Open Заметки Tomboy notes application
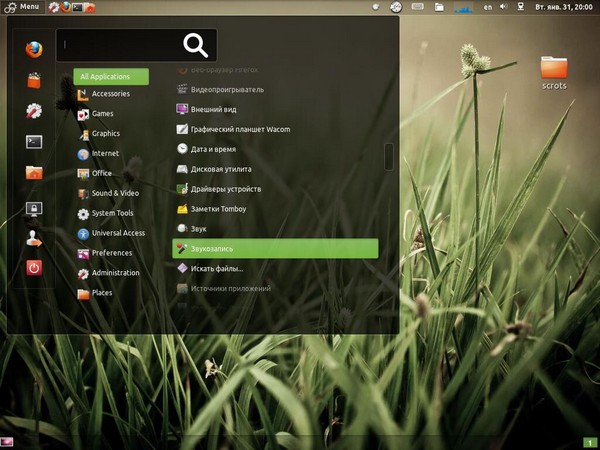 218,208
